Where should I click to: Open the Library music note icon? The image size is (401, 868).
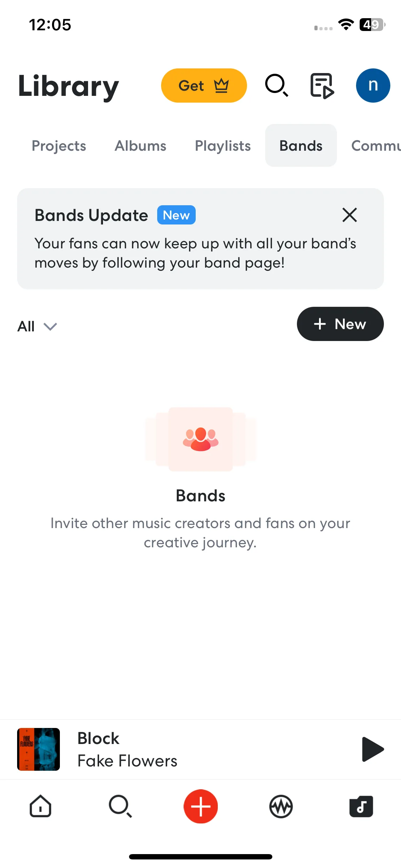(x=361, y=806)
